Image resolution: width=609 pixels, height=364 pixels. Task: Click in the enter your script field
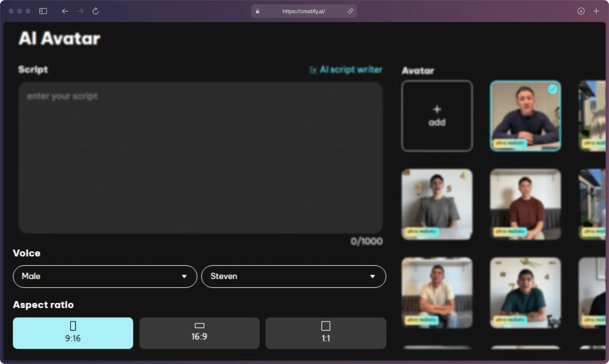click(200, 157)
